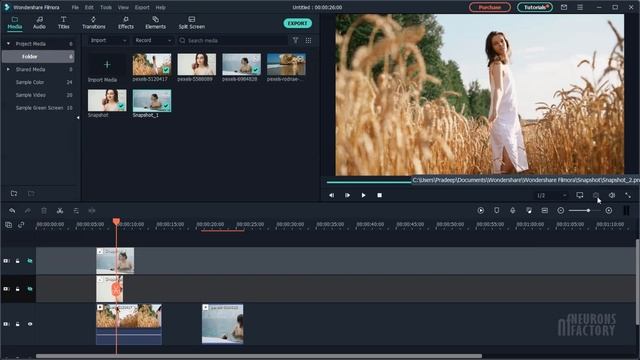Open the File menu
This screenshot has height=360, width=640.
(76, 7)
